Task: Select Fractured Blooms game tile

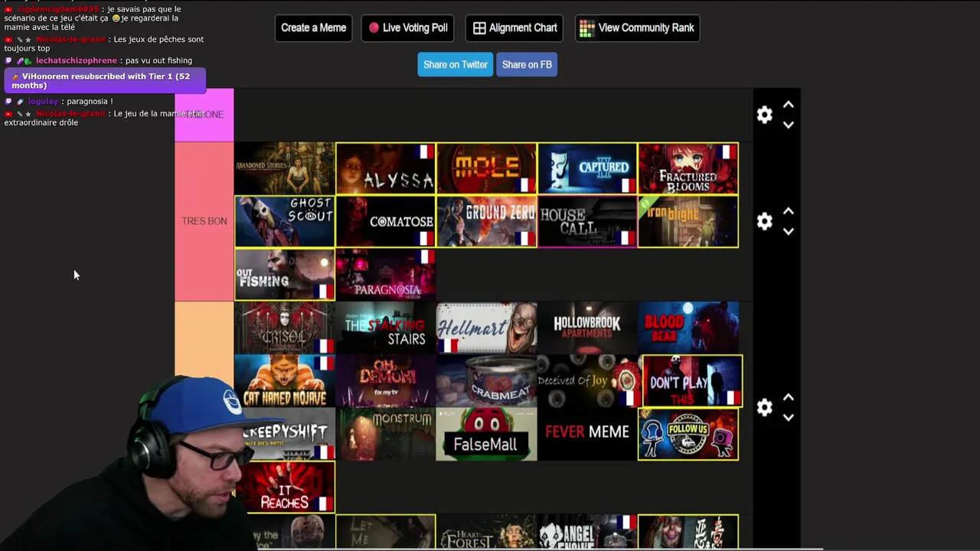Action: [688, 168]
